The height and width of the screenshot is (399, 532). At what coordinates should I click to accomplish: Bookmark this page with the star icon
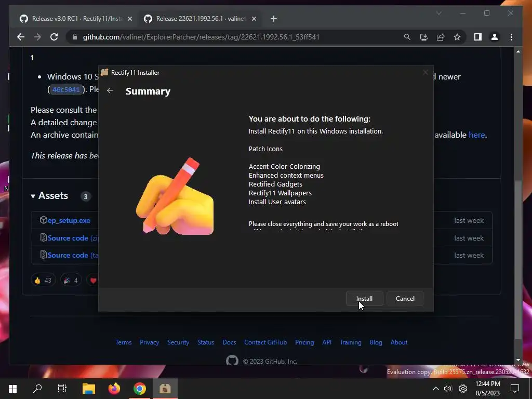pos(457,37)
